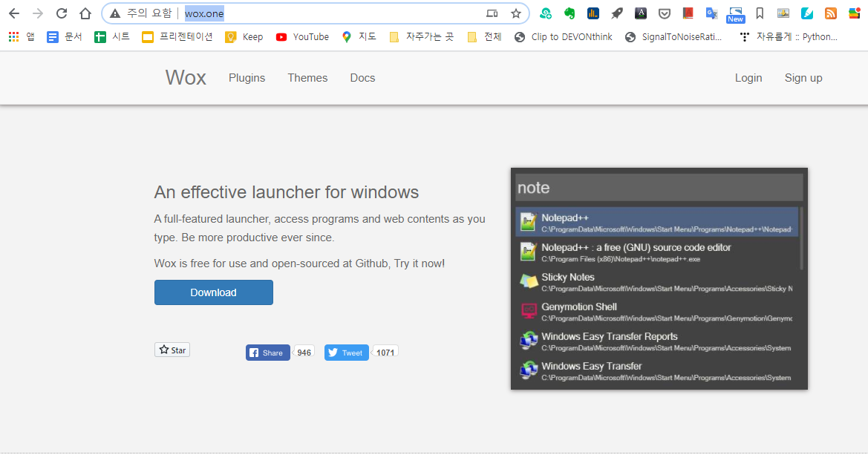This screenshot has height=455, width=868.
Task: Open the 지도 Maps bookmark
Action: point(359,36)
